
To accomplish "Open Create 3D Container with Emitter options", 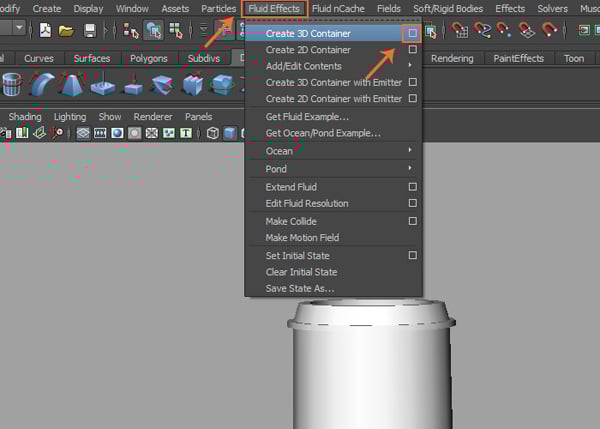I will tap(412, 82).
